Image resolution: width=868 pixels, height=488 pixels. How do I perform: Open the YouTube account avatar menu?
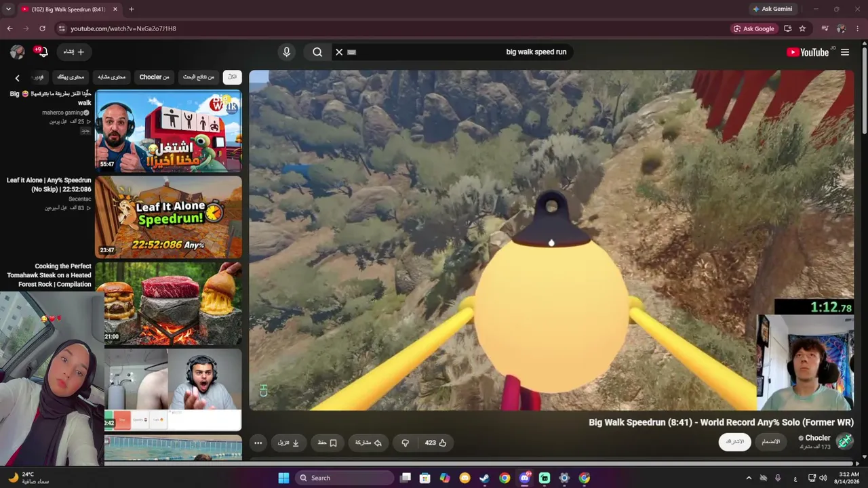[18, 52]
